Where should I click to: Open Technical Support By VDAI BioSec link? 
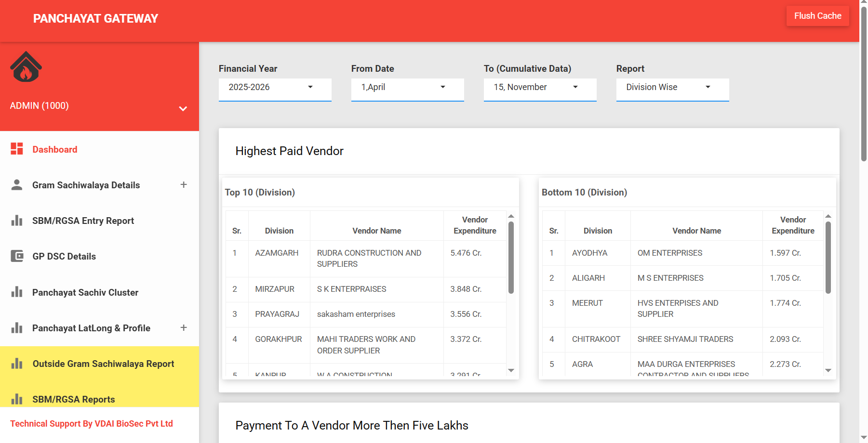tap(92, 423)
